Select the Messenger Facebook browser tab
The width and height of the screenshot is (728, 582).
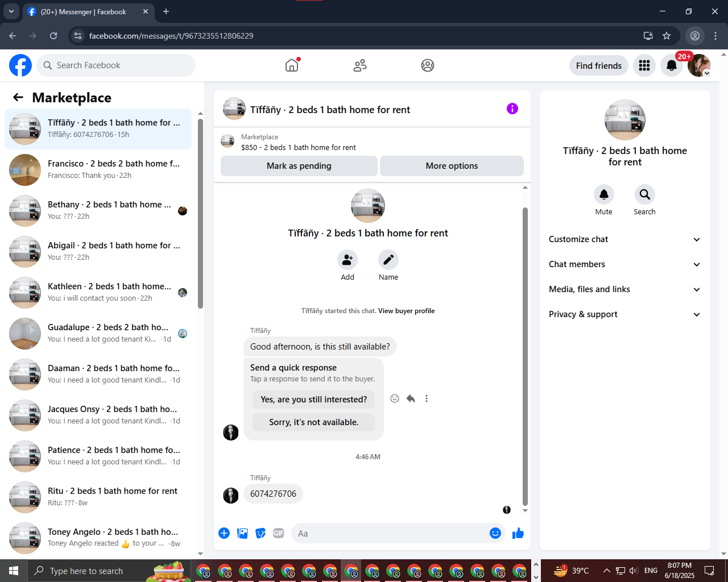[x=88, y=11]
